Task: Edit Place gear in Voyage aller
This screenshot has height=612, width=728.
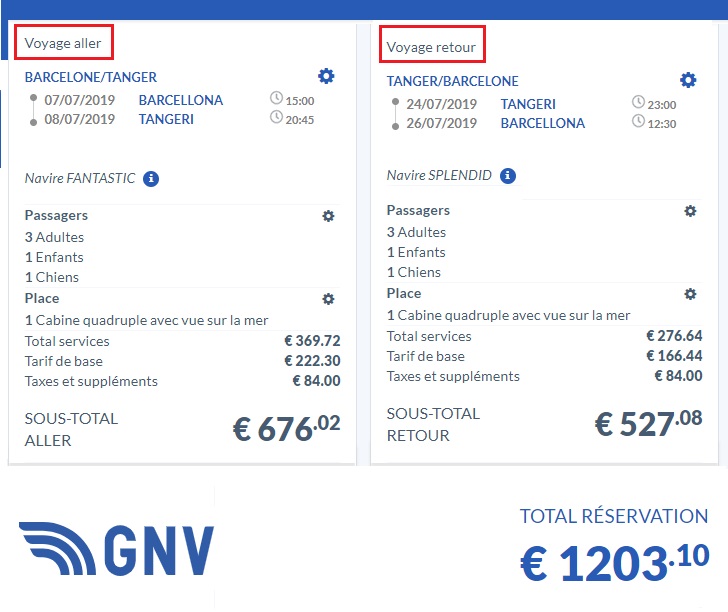Action: [328, 299]
